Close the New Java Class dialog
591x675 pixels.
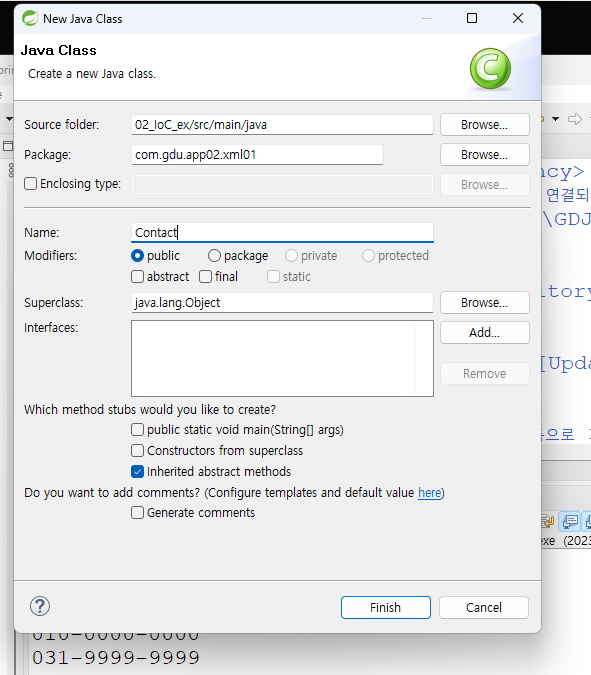[x=518, y=18]
